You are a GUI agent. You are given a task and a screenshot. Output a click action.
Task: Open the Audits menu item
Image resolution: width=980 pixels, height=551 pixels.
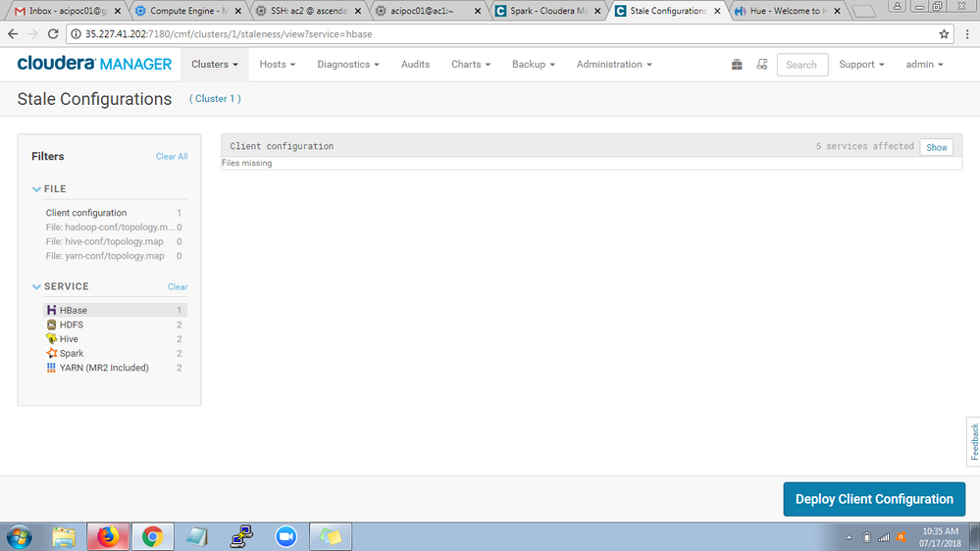coord(415,65)
